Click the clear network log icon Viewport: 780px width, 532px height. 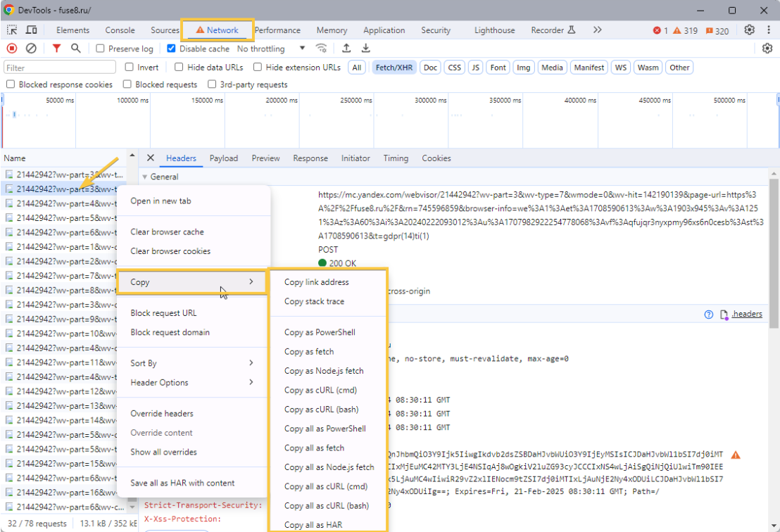click(31, 49)
